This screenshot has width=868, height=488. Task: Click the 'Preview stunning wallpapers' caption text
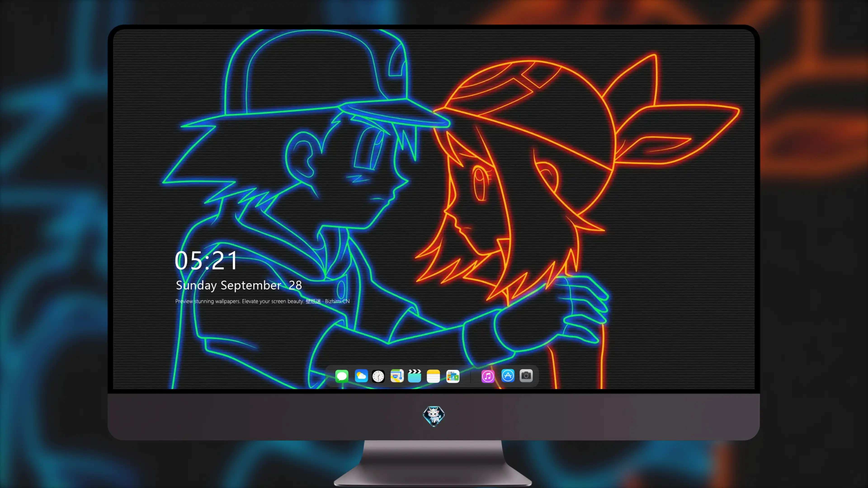tap(262, 301)
